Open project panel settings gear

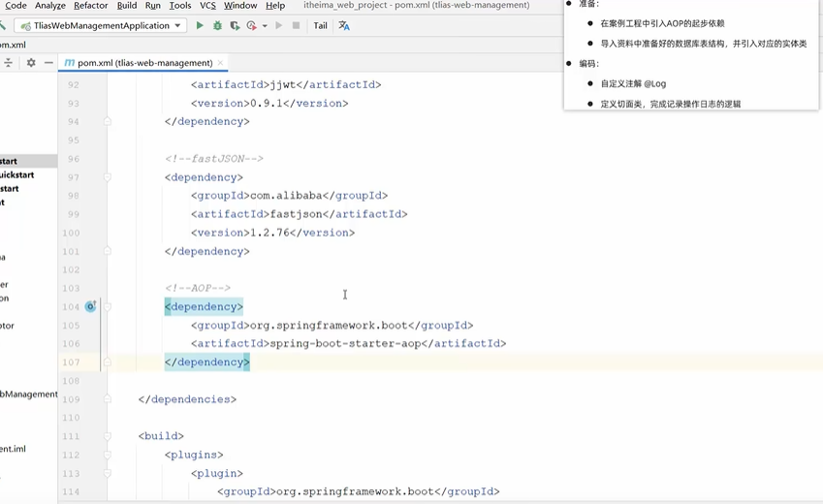click(31, 62)
